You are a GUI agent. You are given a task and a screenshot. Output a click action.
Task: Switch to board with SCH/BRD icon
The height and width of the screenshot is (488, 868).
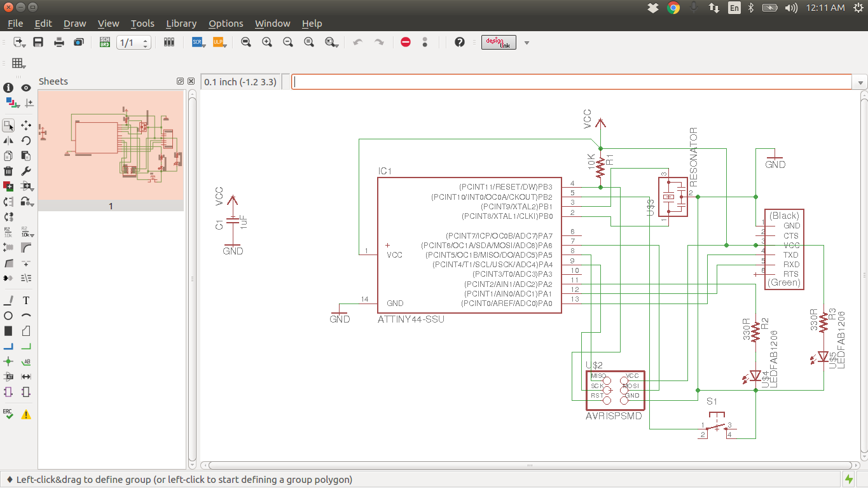click(x=105, y=43)
